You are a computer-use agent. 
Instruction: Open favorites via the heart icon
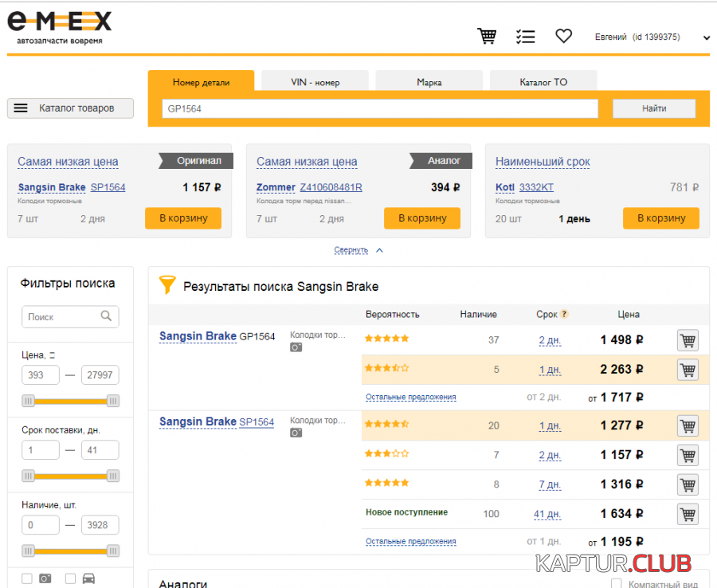tap(563, 36)
